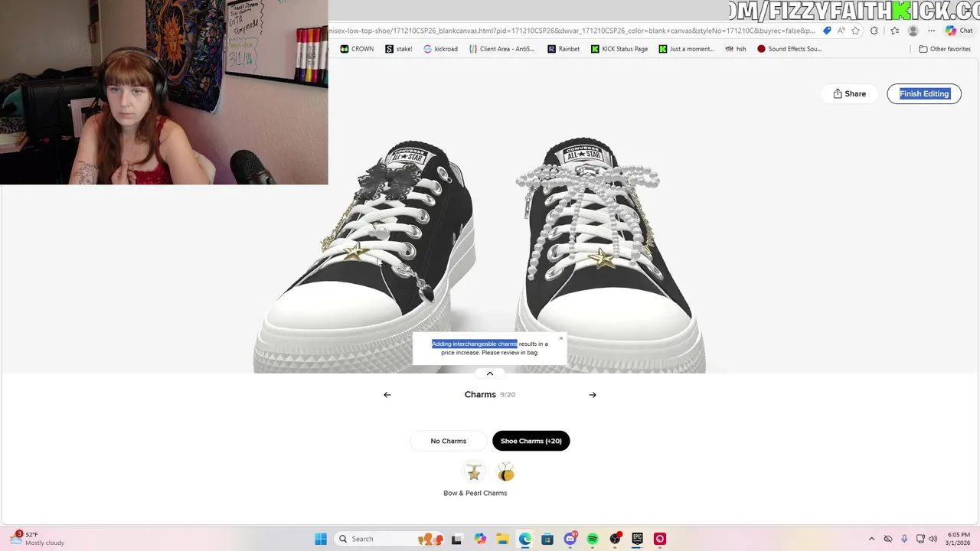Add this page to favorites star
Screen dimensions: 980x551
855,31
